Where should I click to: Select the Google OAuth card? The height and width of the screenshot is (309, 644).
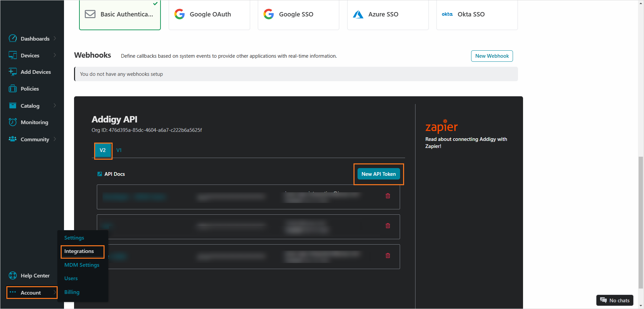click(x=209, y=14)
